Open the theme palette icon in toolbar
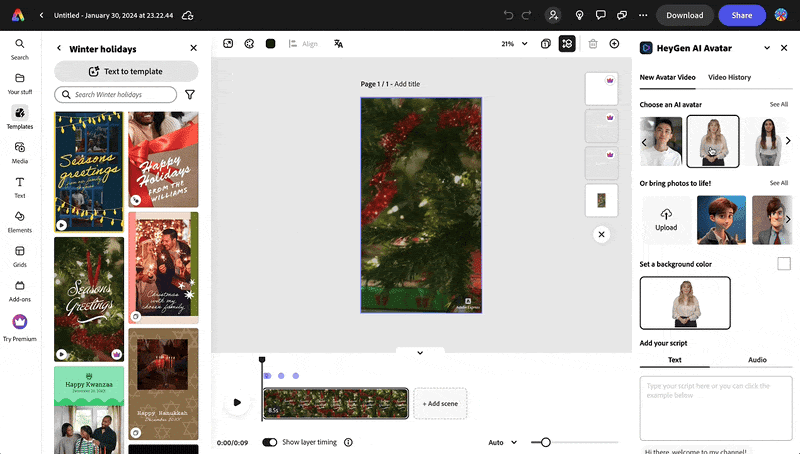Image resolution: width=800 pixels, height=454 pixels. [x=249, y=44]
